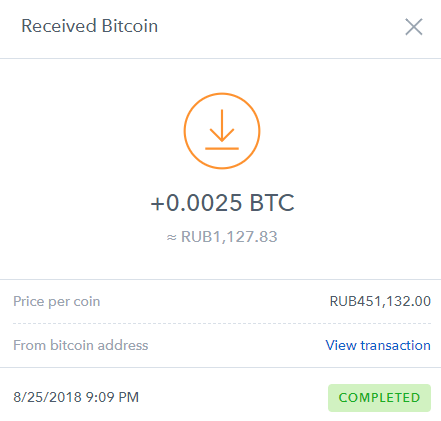Select the RUB451,132.00 price value
The width and height of the screenshot is (441, 421).
click(380, 301)
